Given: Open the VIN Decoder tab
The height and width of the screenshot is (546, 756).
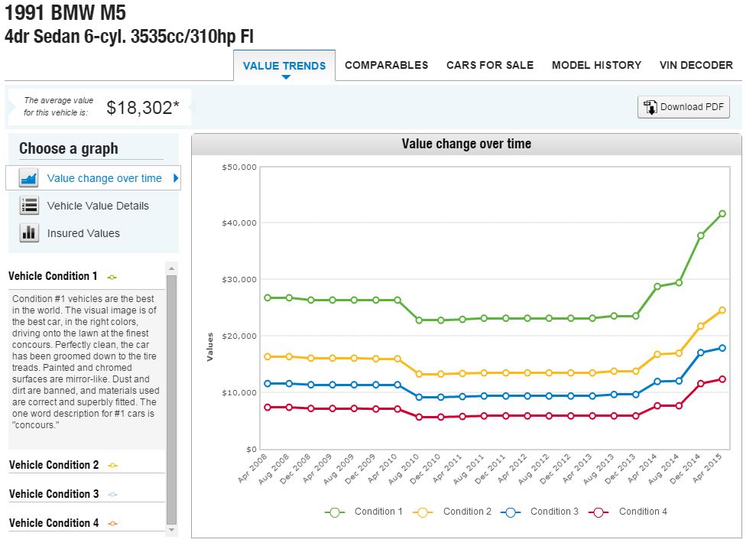Looking at the screenshot, I should (696, 65).
